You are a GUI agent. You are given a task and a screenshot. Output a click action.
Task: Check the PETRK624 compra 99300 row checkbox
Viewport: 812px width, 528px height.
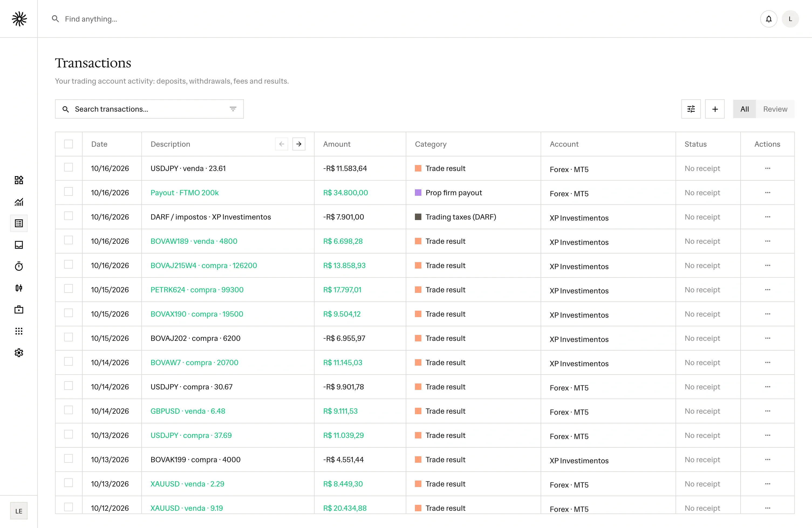click(69, 289)
